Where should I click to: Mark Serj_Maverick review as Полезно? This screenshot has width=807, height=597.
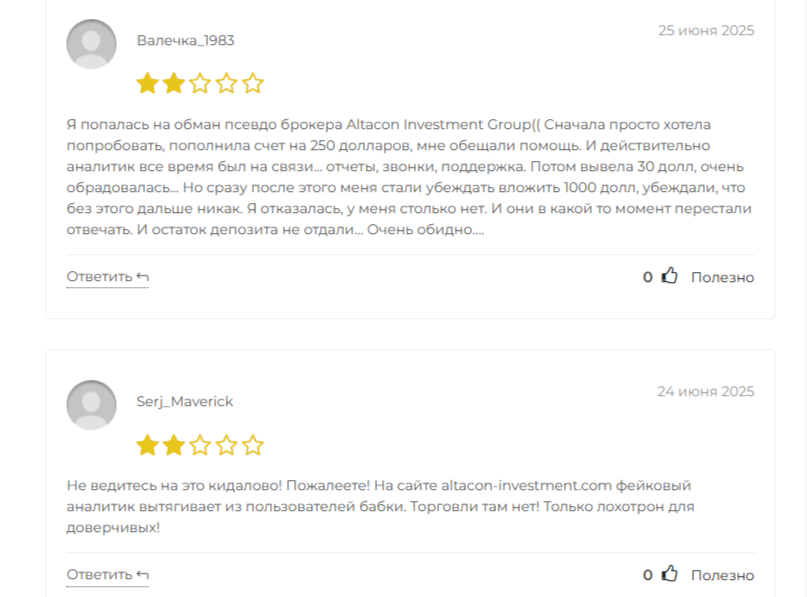(723, 575)
